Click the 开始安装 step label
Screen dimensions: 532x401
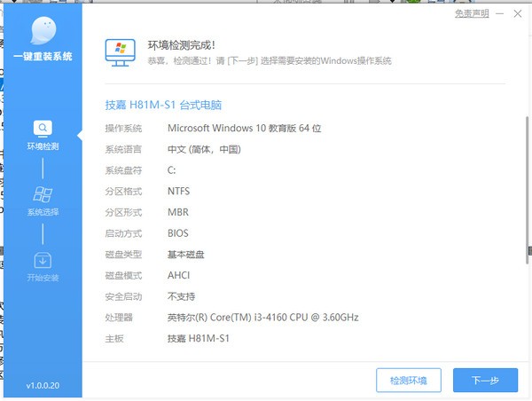pos(43,278)
